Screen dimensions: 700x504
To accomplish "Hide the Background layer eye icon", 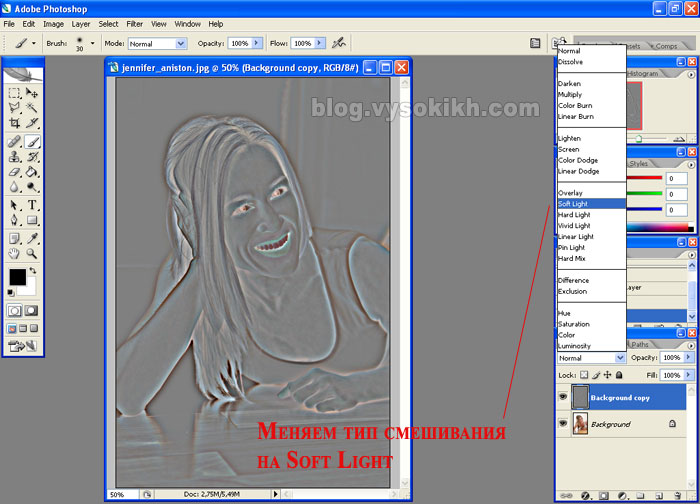I will coord(563,423).
